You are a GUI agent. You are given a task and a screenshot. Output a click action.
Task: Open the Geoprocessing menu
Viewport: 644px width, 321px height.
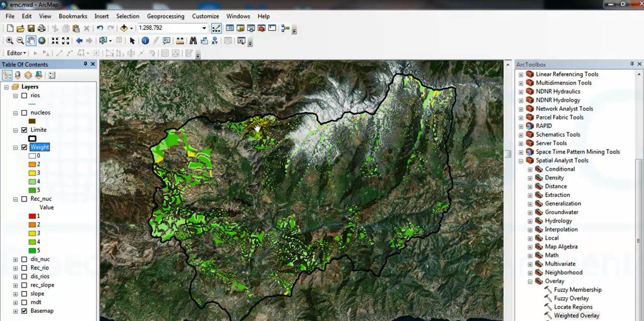(165, 16)
